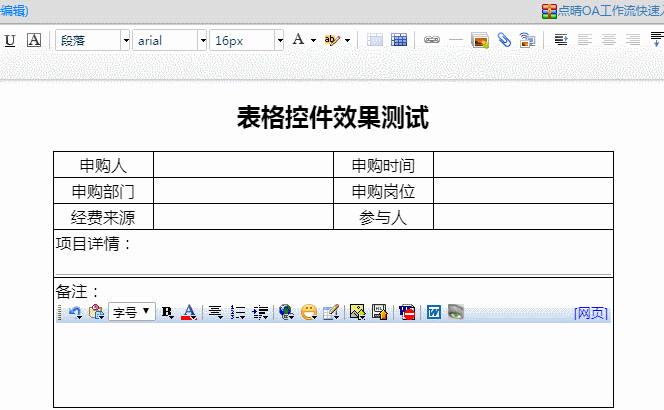
Task: Click the insert hyperlink icon
Action: (x=432, y=40)
